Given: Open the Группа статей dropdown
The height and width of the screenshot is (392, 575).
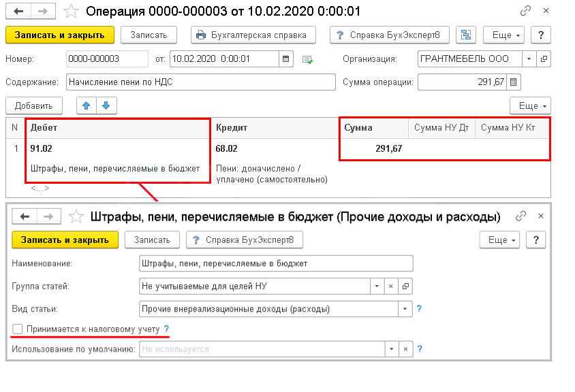Looking at the screenshot, I should [x=375, y=287].
